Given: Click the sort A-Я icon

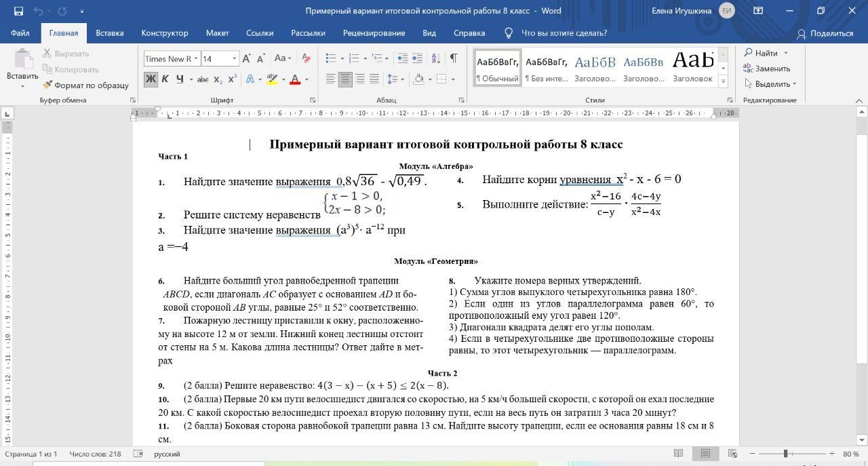Looking at the screenshot, I should 435,58.
